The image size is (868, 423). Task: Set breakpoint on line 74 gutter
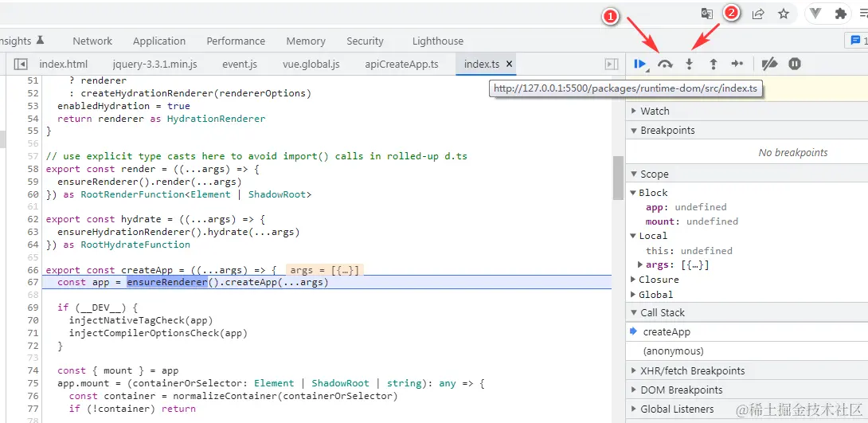(32, 370)
